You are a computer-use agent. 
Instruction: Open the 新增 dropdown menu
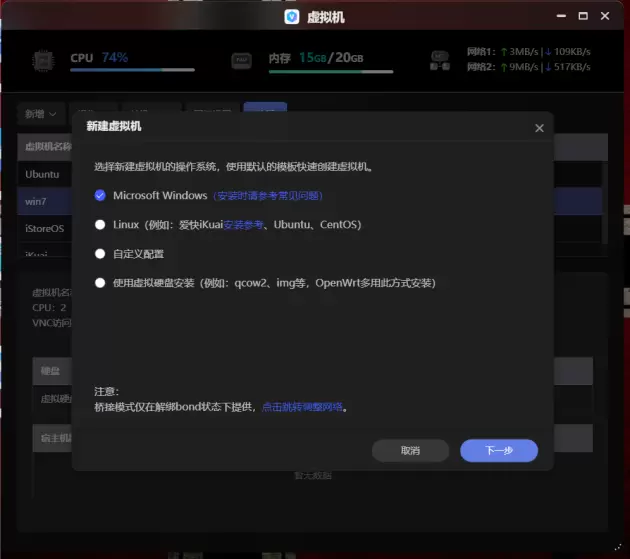click(40, 114)
